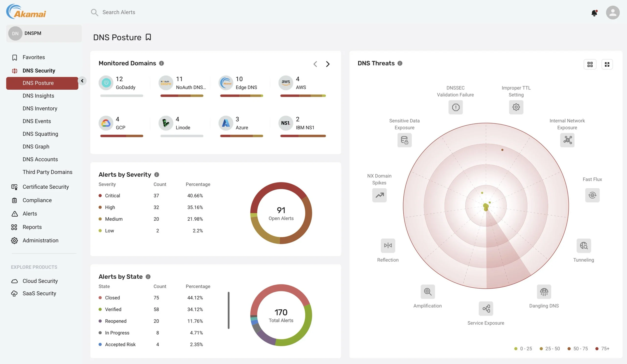627x364 pixels.
Task: Open DNS Graph from the sidebar
Action: [36, 146]
